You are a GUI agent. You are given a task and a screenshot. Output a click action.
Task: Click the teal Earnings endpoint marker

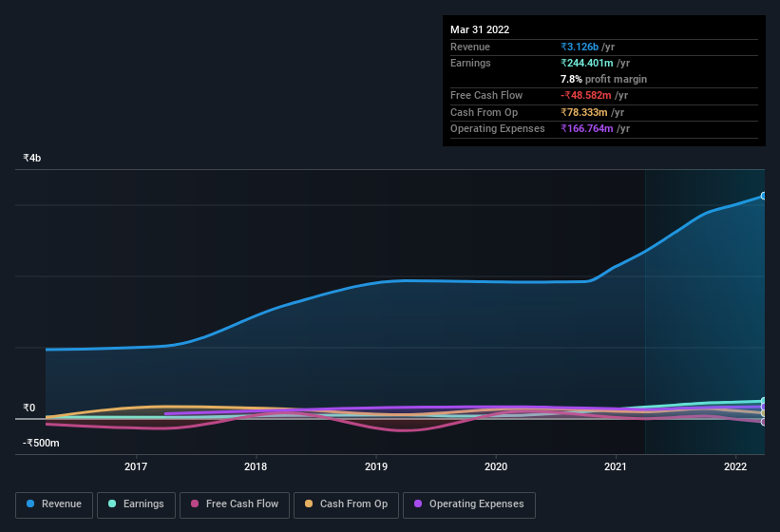coord(763,401)
